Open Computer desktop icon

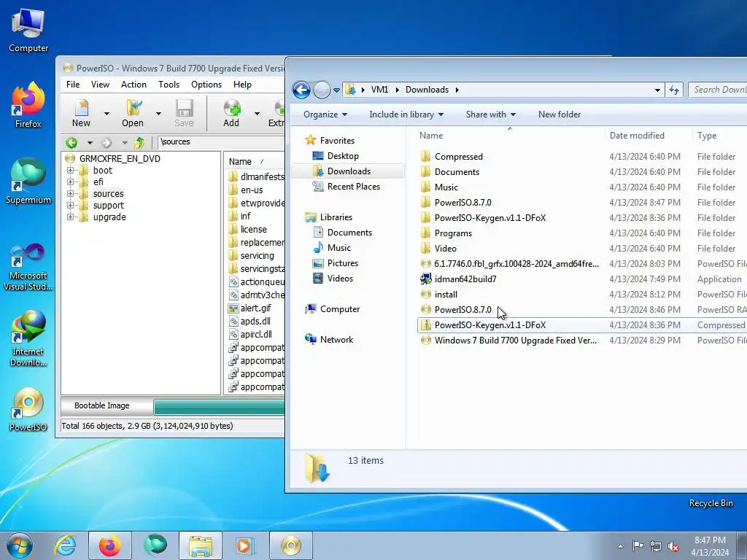point(28,31)
